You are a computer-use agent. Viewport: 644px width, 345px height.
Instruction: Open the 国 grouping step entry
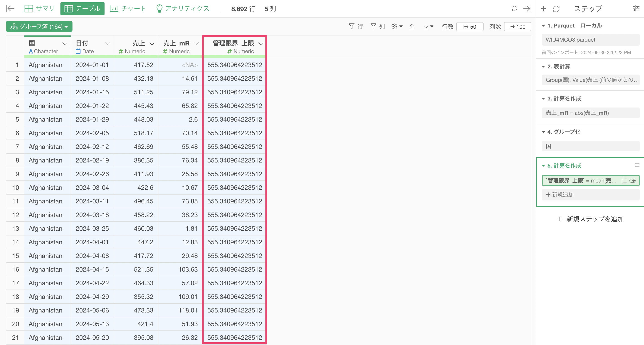pyautogui.click(x=591, y=146)
